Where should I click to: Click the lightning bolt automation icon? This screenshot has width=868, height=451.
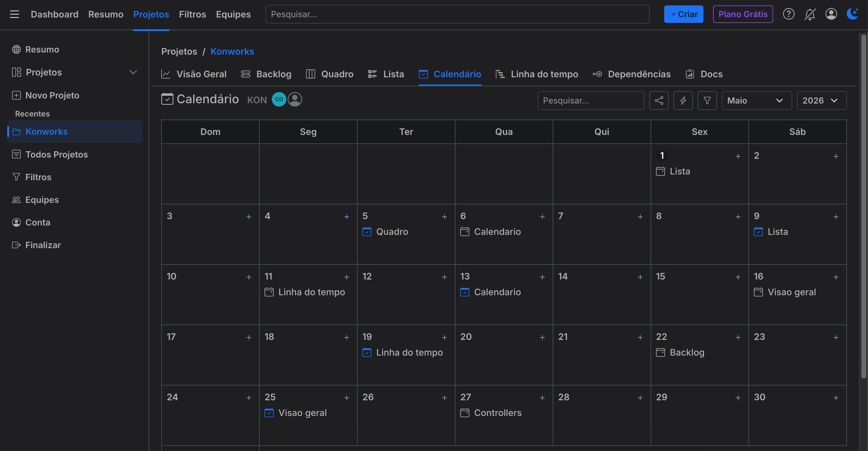coord(683,100)
